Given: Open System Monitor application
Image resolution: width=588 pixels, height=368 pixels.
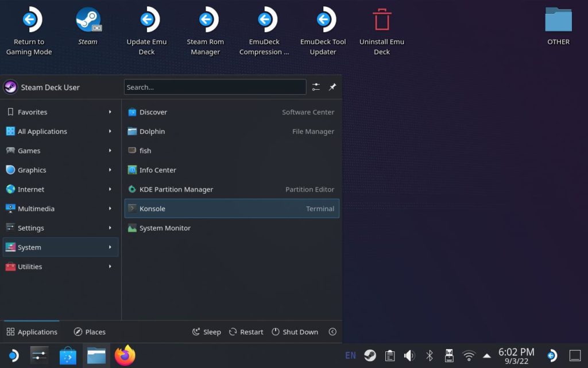Looking at the screenshot, I should pyautogui.click(x=232, y=228).
